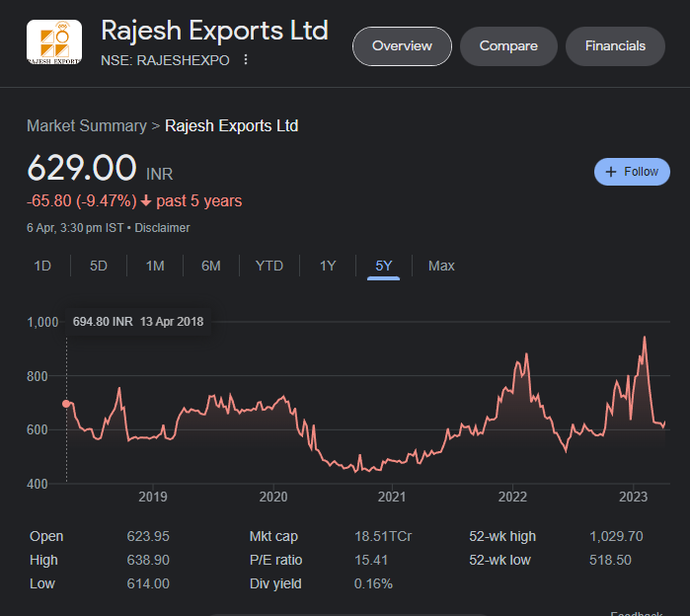Click the 2019 label on the chart axis
This screenshot has width=690, height=616.
pyautogui.click(x=153, y=497)
